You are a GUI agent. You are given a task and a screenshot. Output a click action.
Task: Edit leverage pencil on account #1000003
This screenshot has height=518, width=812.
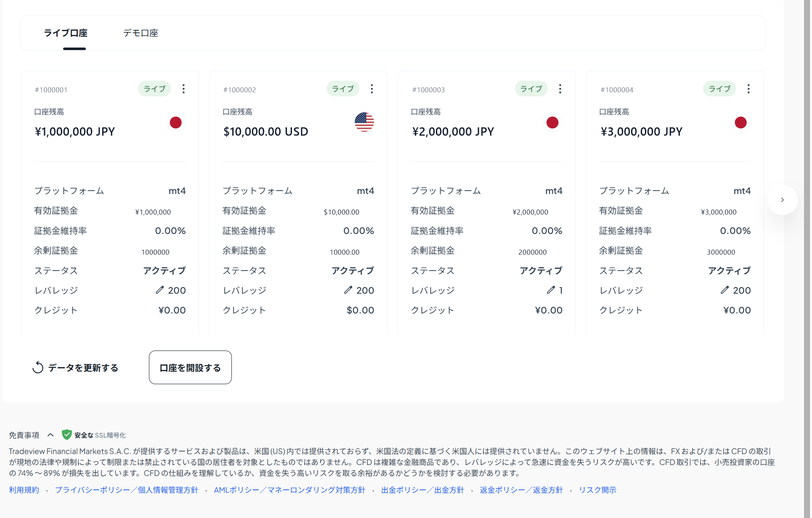pos(551,290)
